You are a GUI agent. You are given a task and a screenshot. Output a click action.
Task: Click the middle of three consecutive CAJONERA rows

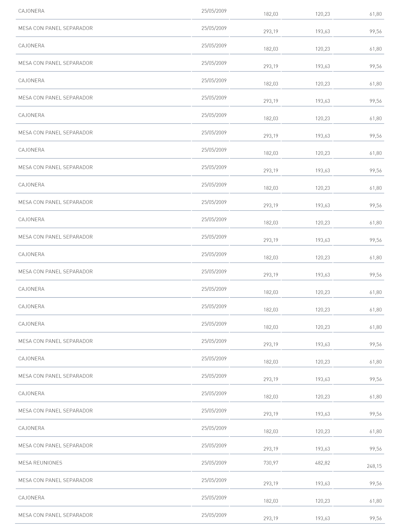pyautogui.click(x=32, y=306)
